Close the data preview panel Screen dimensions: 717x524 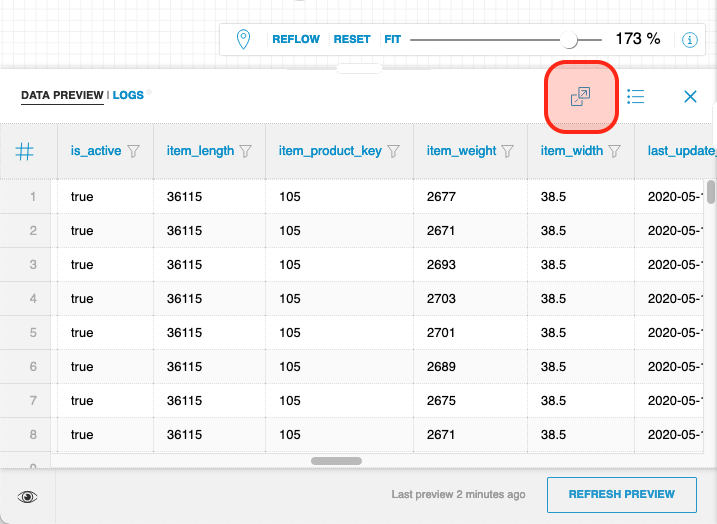coord(690,96)
